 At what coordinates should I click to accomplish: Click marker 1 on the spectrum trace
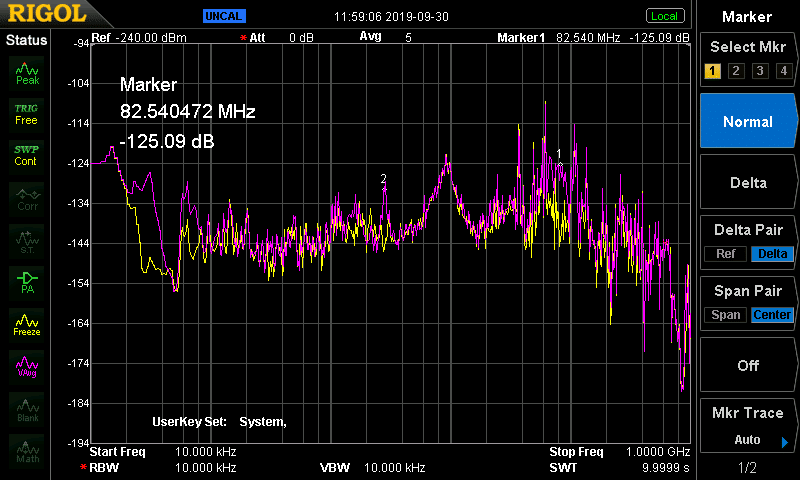tap(560, 164)
